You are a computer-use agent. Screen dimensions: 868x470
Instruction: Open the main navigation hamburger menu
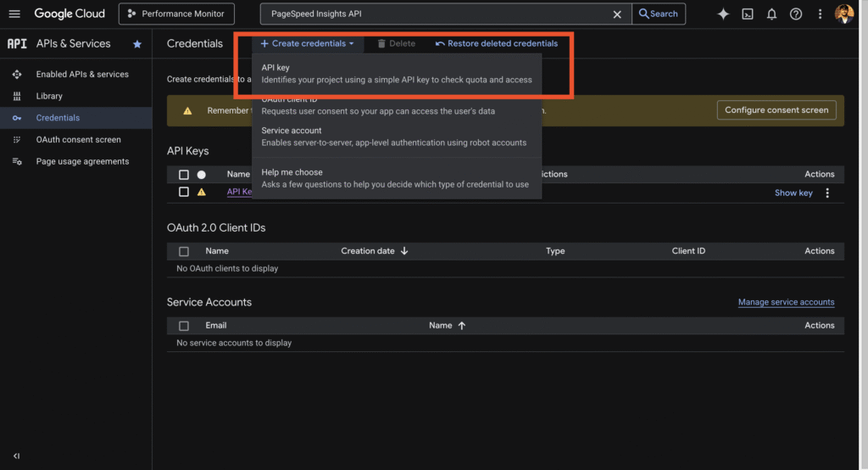(14, 14)
